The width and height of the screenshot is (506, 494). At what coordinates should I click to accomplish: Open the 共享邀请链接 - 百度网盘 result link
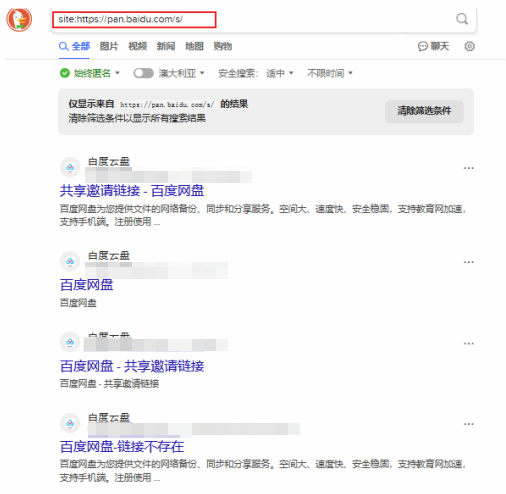[x=132, y=191]
